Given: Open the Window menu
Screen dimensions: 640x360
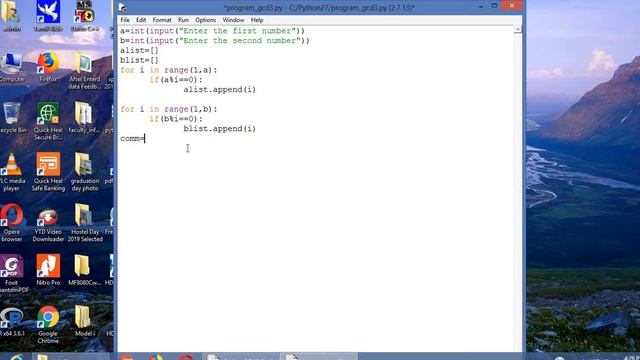Looking at the screenshot, I should [x=233, y=20].
